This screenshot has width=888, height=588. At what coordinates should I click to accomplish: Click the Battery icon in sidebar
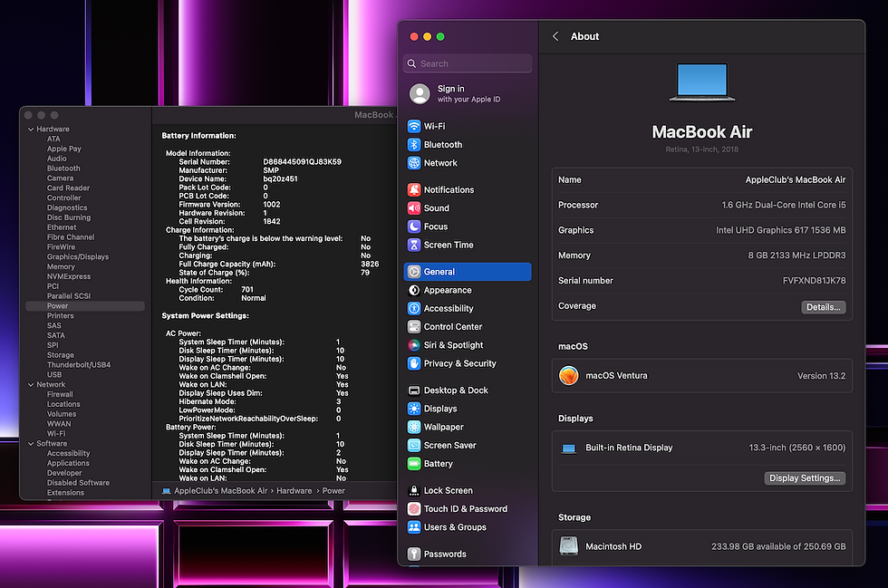[414, 463]
